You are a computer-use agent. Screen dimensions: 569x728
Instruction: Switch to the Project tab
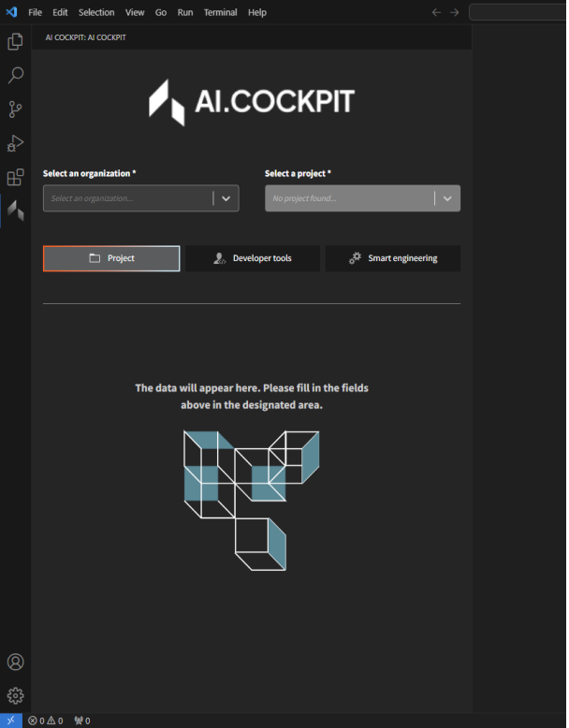pyautogui.click(x=111, y=258)
